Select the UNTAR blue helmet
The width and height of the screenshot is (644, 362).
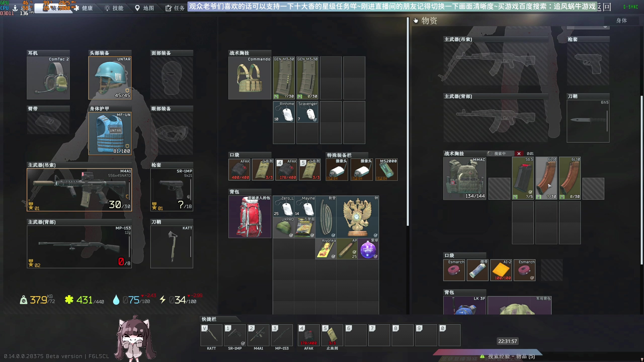click(110, 78)
